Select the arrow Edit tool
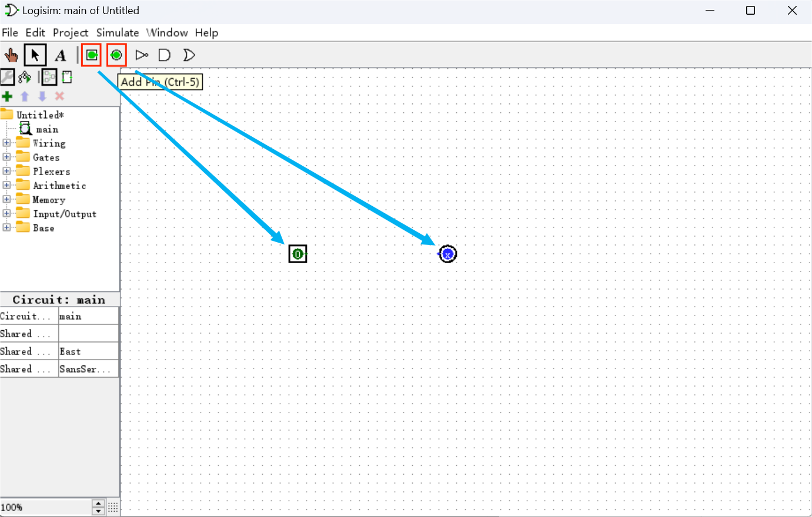 coord(35,55)
